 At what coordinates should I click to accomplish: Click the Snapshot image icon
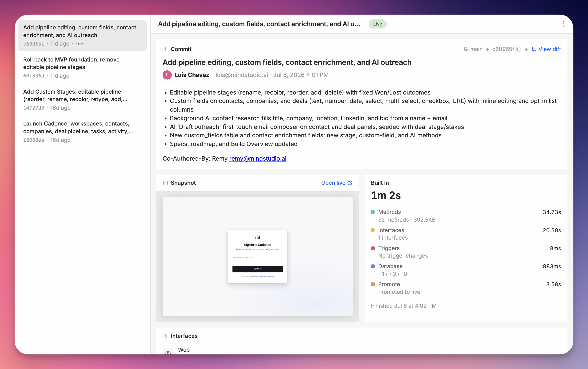pyautogui.click(x=165, y=183)
